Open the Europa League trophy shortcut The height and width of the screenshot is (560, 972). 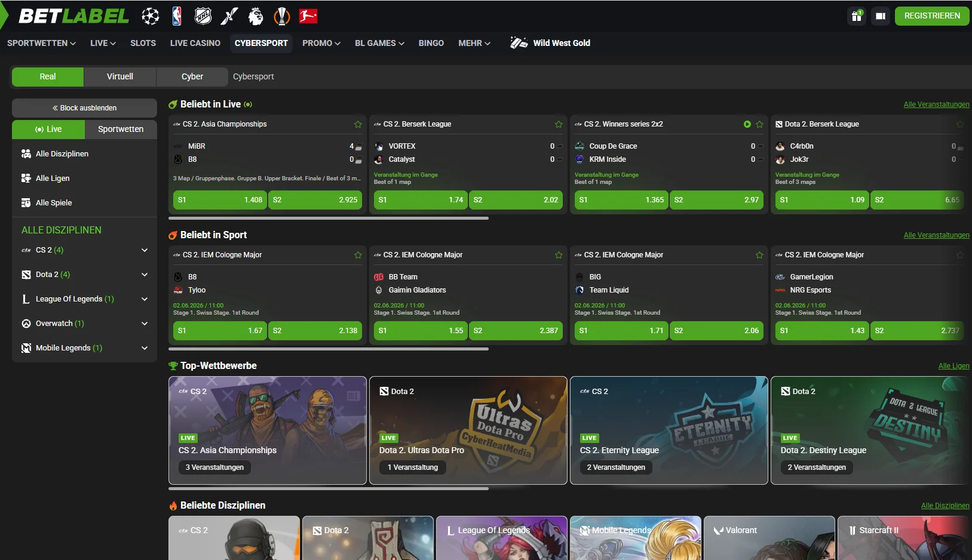pyautogui.click(x=282, y=16)
